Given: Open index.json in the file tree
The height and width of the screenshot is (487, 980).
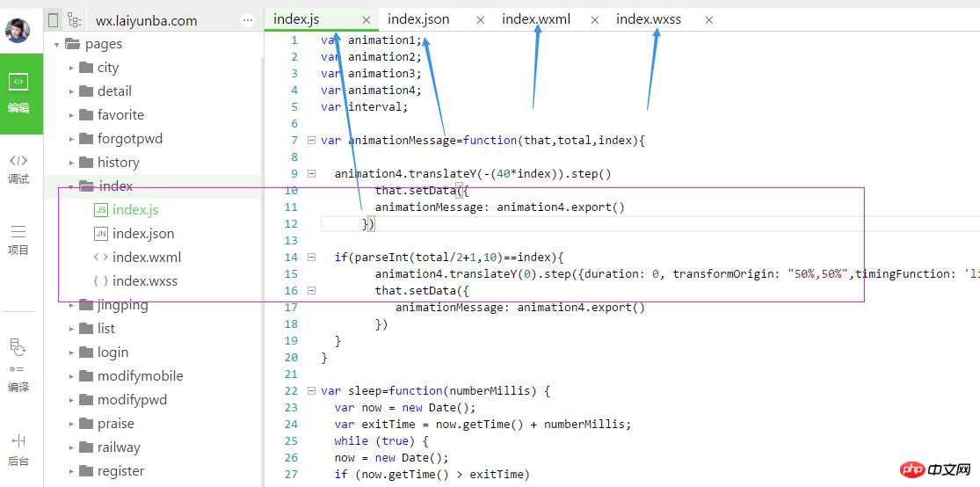Looking at the screenshot, I should 142,234.
